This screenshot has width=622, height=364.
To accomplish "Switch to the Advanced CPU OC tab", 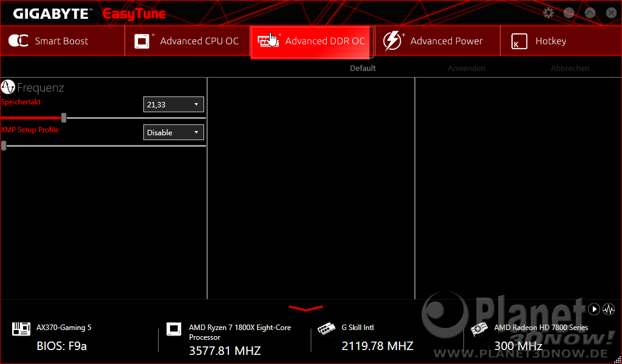I will [x=187, y=41].
